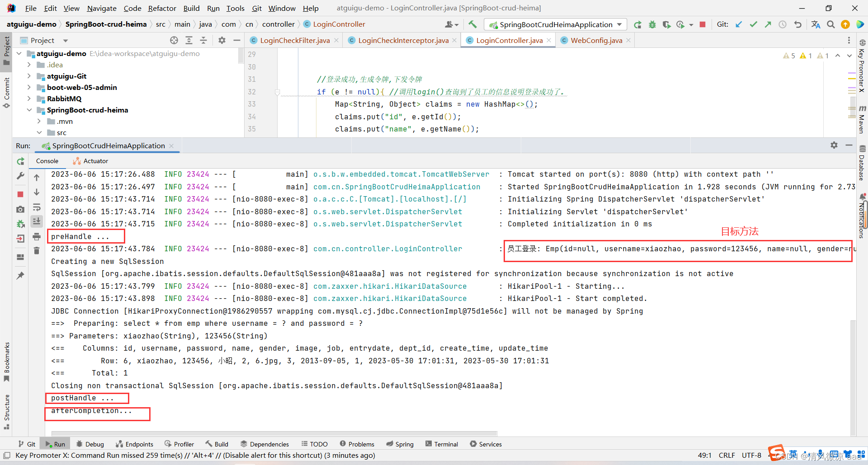This screenshot has width=868, height=465.
Task: Expand the .idea folder
Action: [29, 65]
